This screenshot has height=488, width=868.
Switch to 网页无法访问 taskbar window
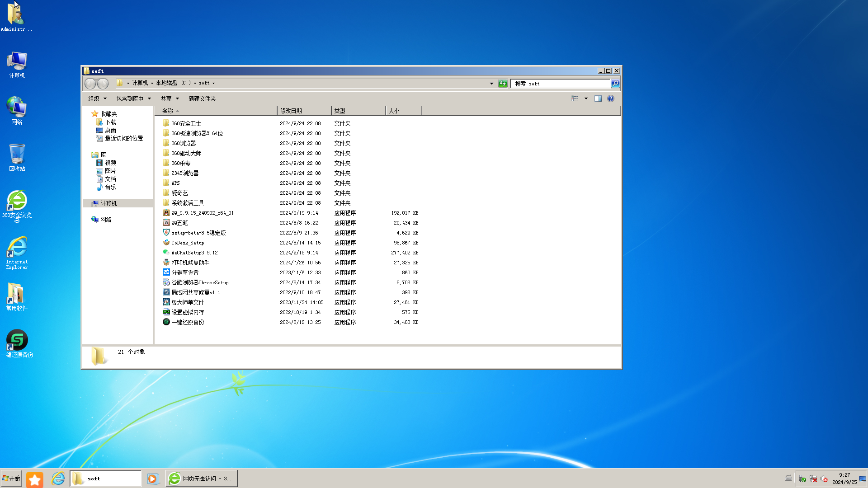[x=202, y=479]
